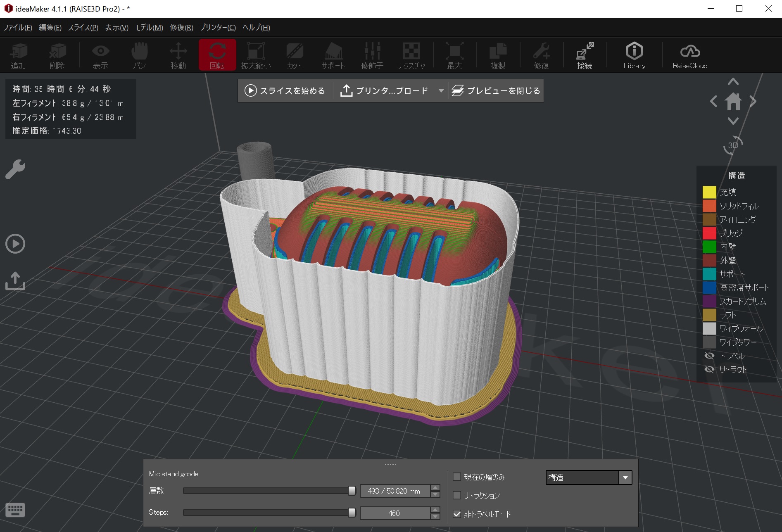
Task: Open RaiseCloud from the toolbar
Action: click(x=689, y=55)
